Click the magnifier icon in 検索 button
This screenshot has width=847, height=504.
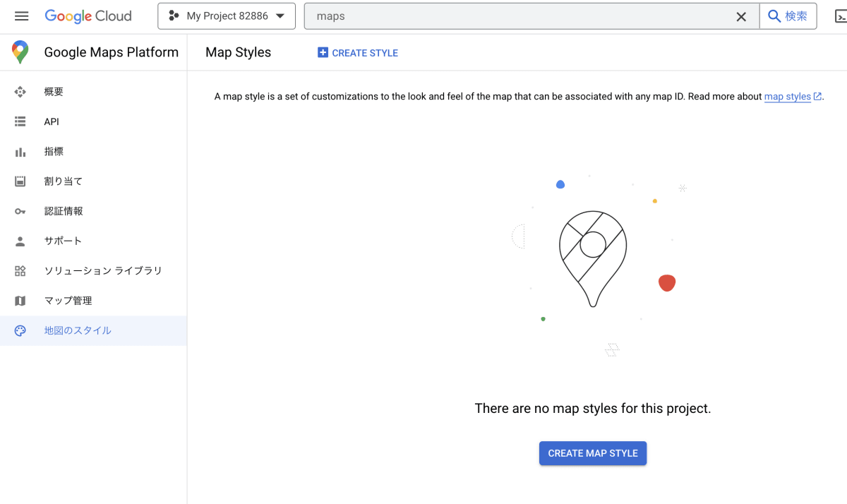point(774,16)
